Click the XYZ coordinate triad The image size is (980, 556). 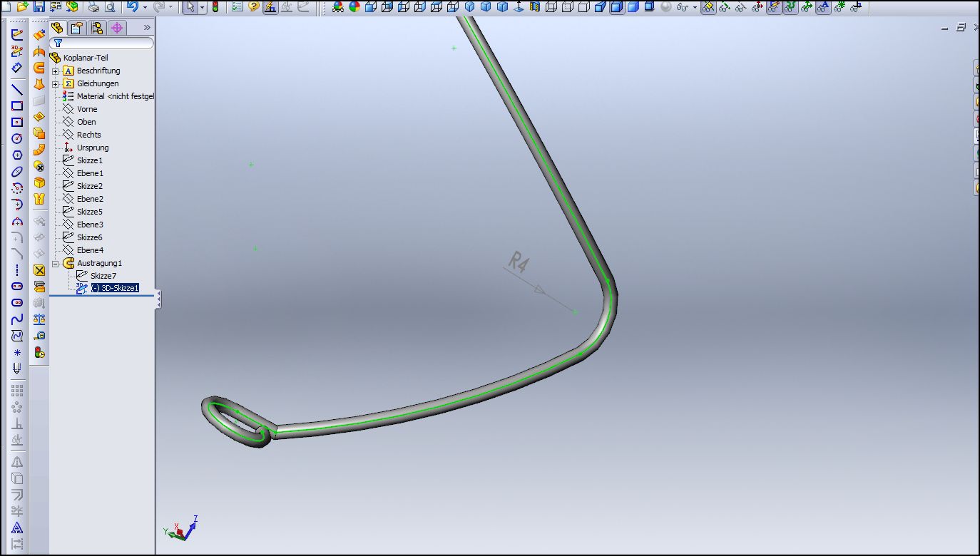coord(180,527)
